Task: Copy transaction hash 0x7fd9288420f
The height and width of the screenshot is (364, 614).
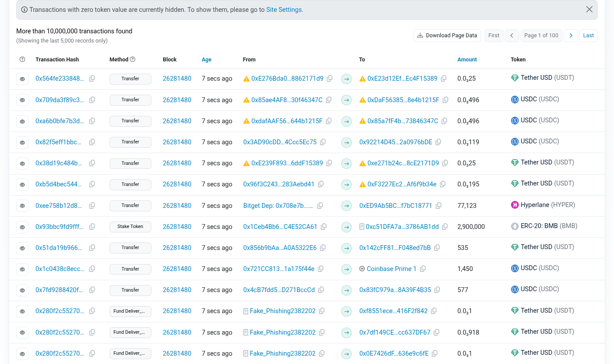Action: click(x=92, y=290)
